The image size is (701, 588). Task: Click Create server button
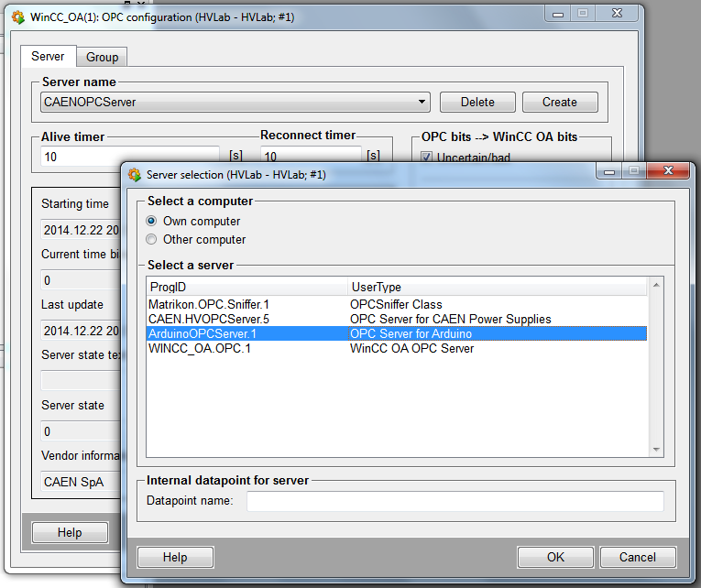pyautogui.click(x=560, y=102)
